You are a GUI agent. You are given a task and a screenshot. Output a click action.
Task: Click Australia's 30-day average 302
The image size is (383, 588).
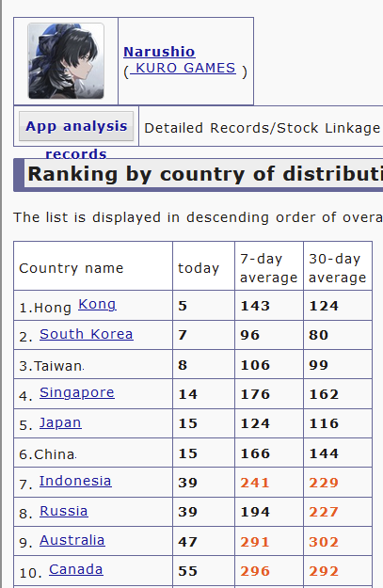[x=324, y=542]
